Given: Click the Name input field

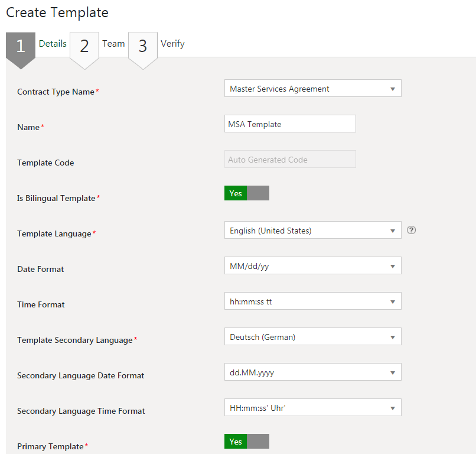Looking at the screenshot, I should click(290, 124).
